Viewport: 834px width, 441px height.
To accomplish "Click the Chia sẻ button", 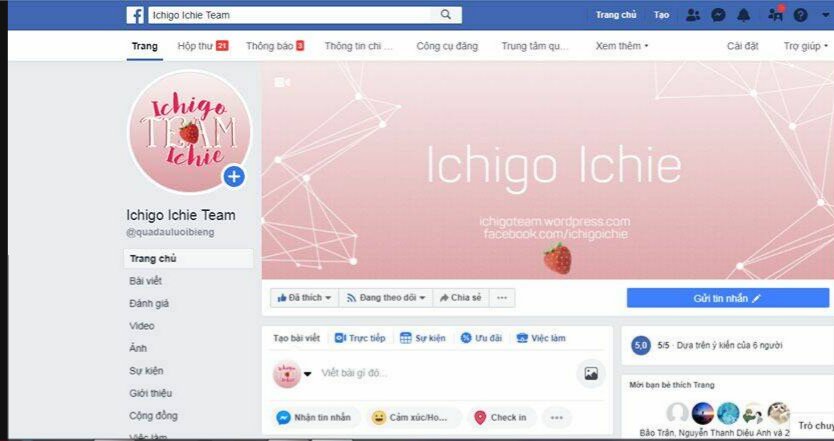I will tap(461, 298).
